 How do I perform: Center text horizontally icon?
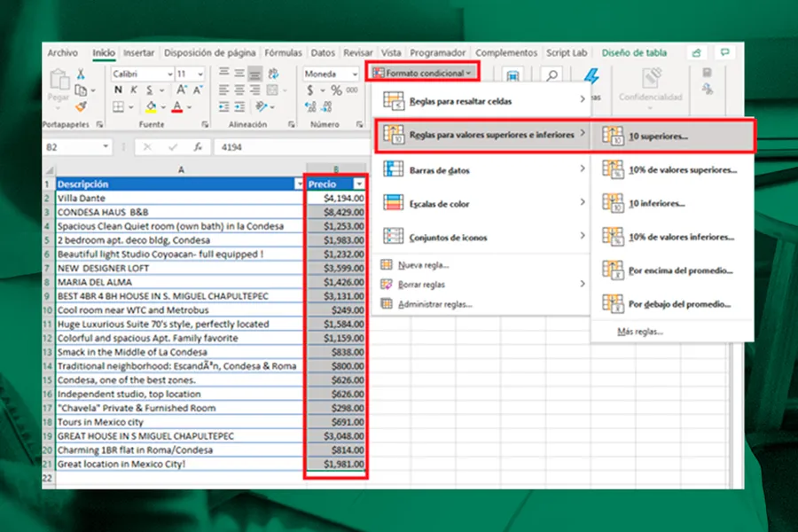239,90
